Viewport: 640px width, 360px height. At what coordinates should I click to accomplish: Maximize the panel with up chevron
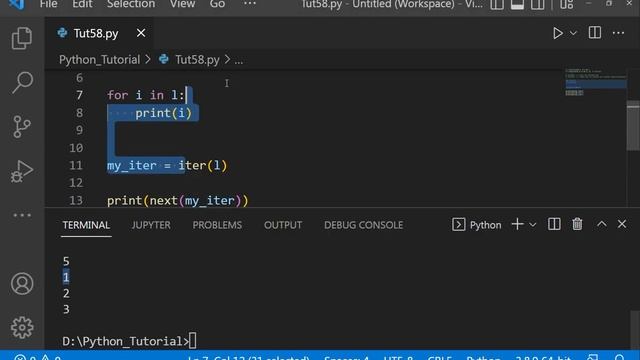(602, 224)
